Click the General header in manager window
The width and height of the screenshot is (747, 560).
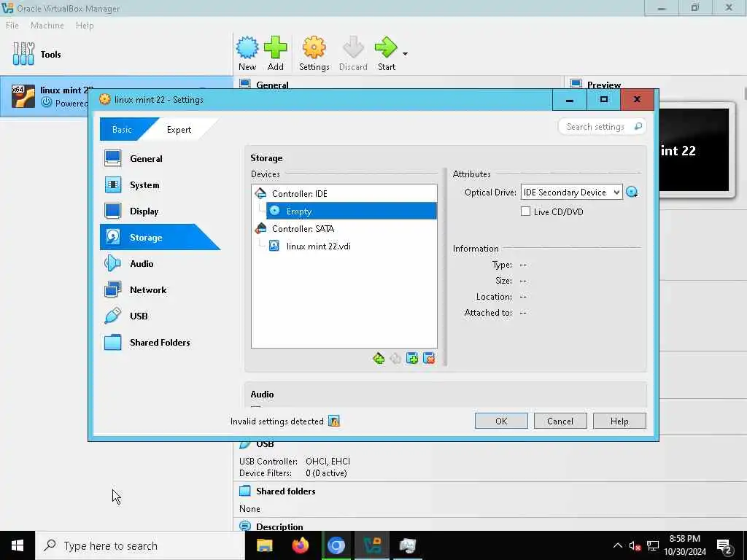[x=272, y=85]
